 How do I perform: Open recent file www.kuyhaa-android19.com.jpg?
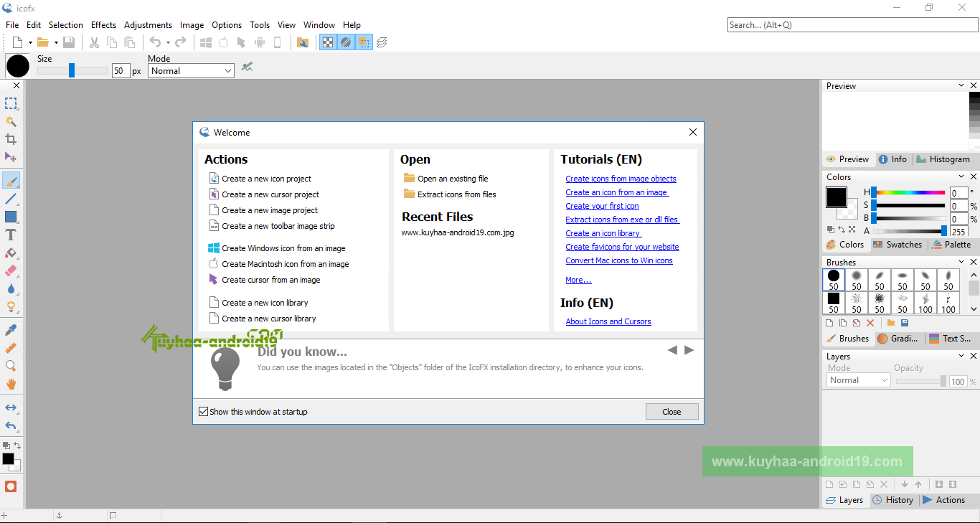click(x=458, y=232)
